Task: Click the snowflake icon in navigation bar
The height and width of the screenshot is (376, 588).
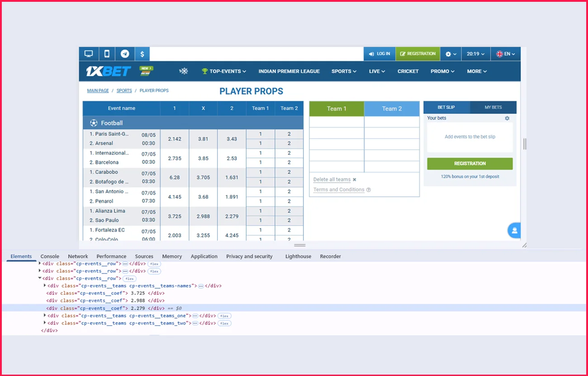Action: tap(183, 71)
